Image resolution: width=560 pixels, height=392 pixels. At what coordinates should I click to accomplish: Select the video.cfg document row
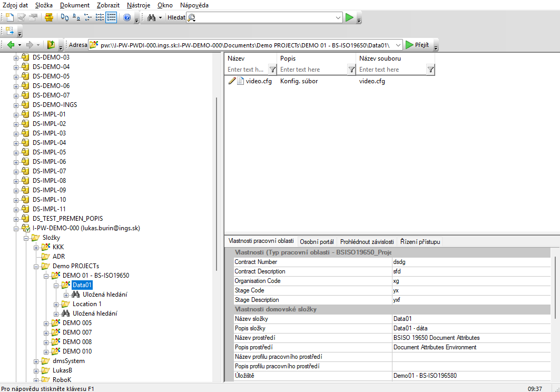coord(258,81)
